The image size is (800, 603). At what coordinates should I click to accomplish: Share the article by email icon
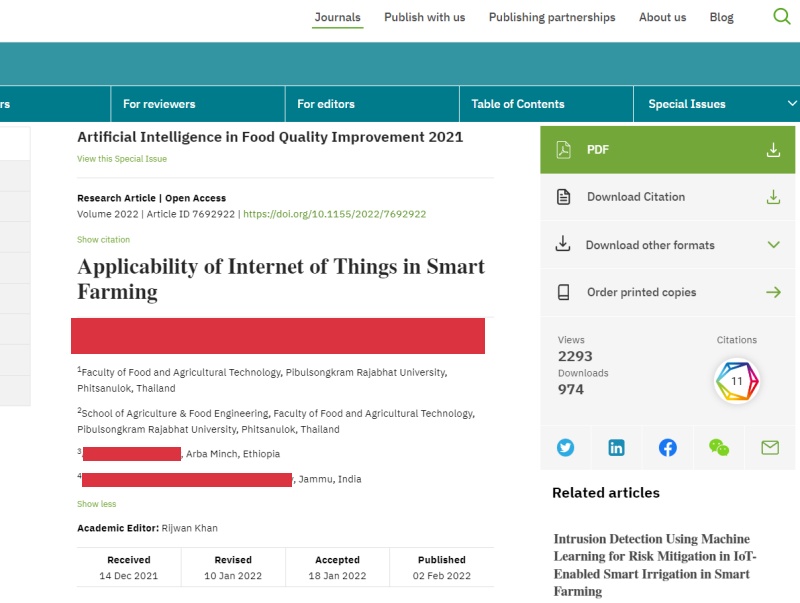(770, 448)
